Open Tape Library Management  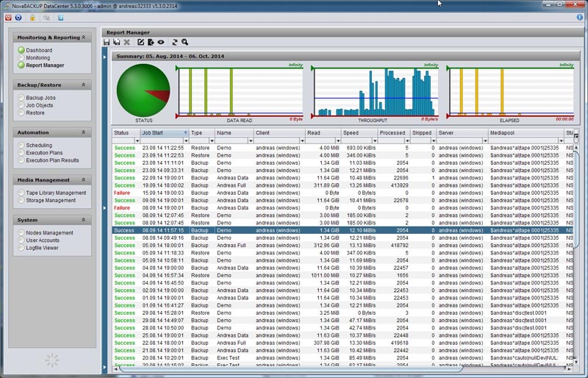(52, 193)
